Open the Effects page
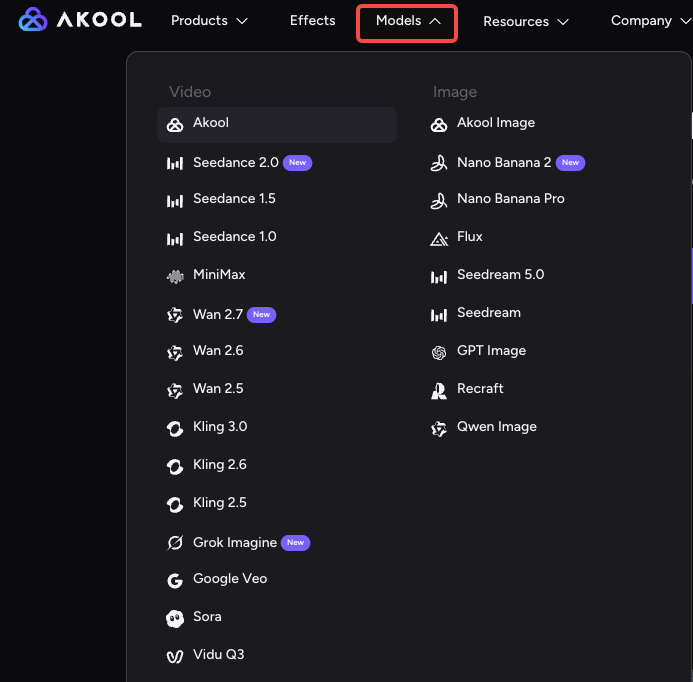The width and height of the screenshot is (693, 682). pyautogui.click(x=312, y=21)
